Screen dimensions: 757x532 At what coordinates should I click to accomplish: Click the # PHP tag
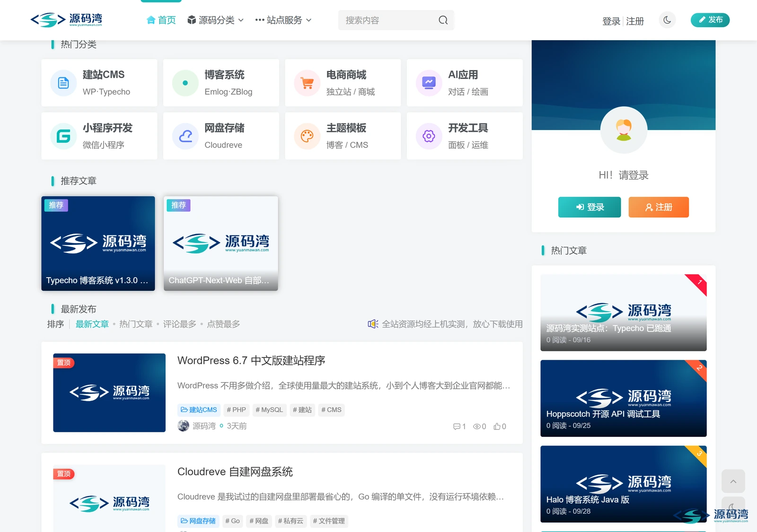tap(236, 410)
